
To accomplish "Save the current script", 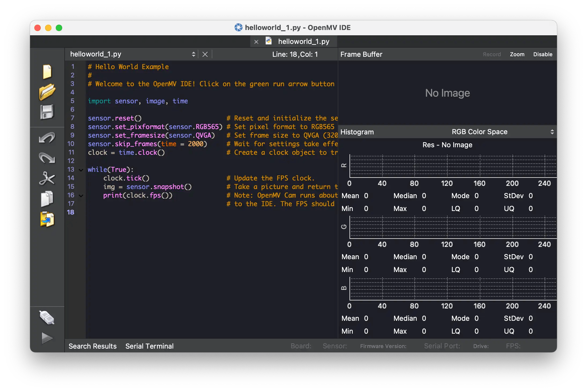I will coord(47,112).
